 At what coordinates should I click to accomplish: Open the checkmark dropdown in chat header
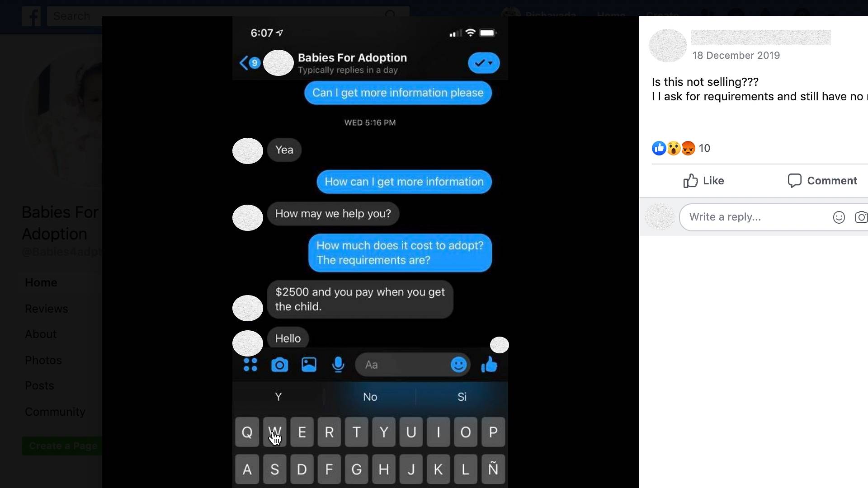[x=484, y=63]
